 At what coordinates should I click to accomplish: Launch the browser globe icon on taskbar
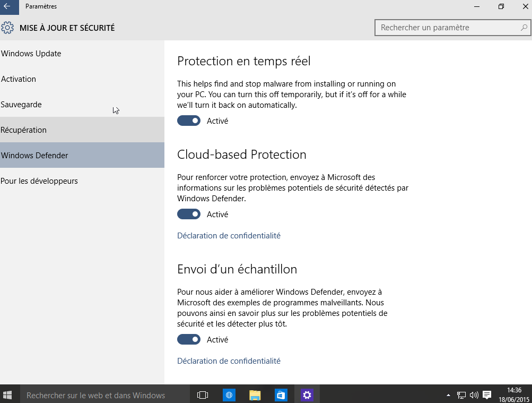tap(229, 395)
